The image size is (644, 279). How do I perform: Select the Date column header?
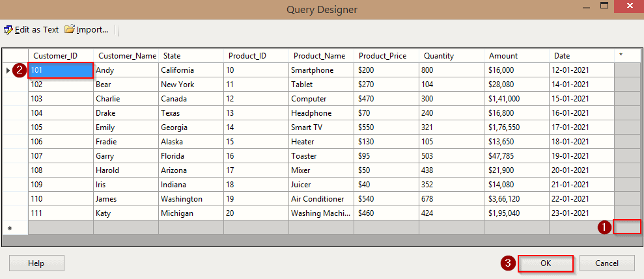[581, 56]
